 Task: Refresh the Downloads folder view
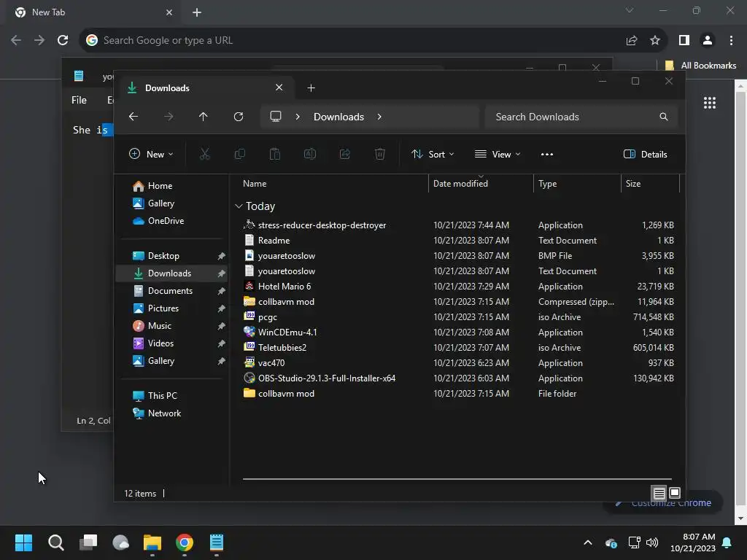(x=239, y=117)
